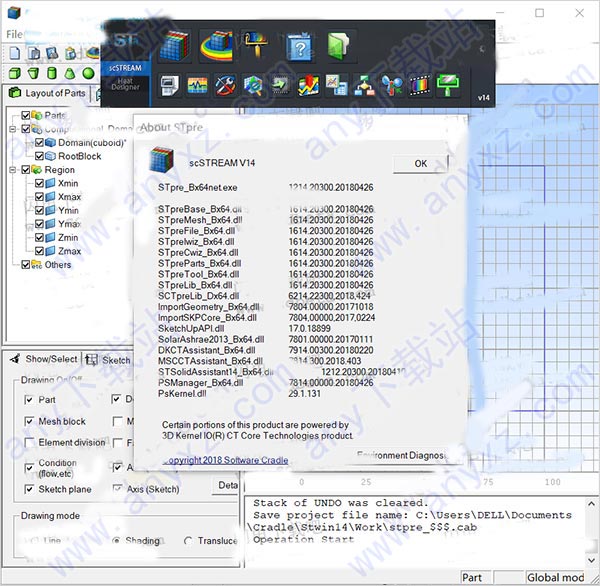The height and width of the screenshot is (586, 600).
Task: Open the green folder icon in launcher
Action: [339, 46]
